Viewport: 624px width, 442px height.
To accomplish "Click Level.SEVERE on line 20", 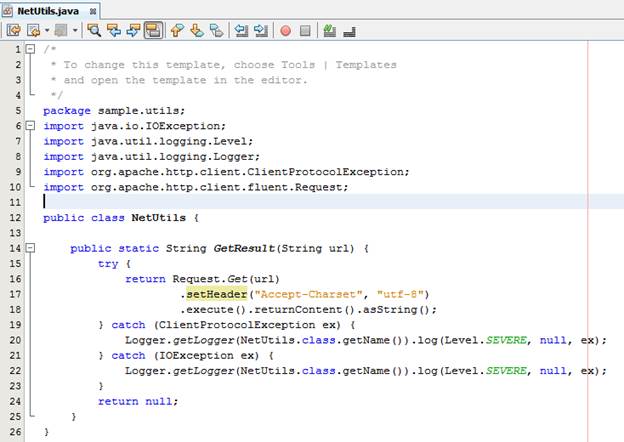I will (486, 340).
